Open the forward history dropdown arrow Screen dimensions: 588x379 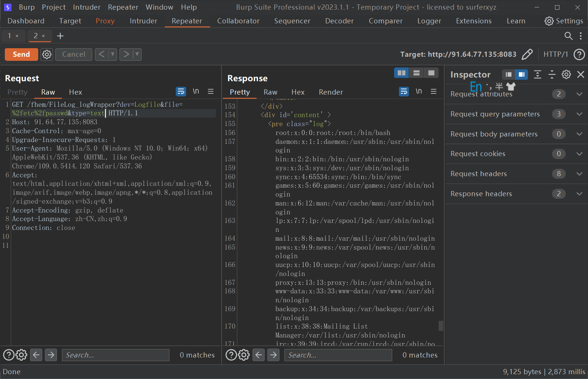137,55
